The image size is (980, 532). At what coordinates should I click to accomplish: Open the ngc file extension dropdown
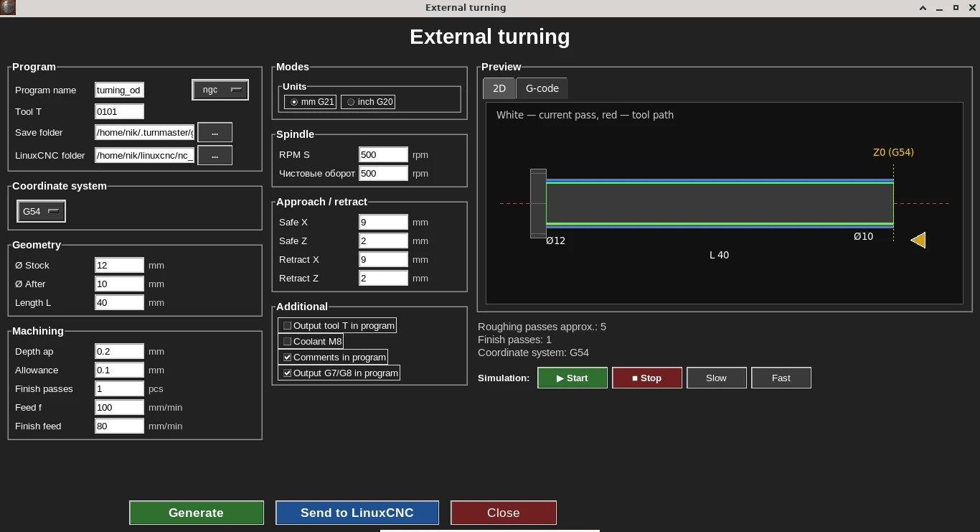[x=220, y=90]
